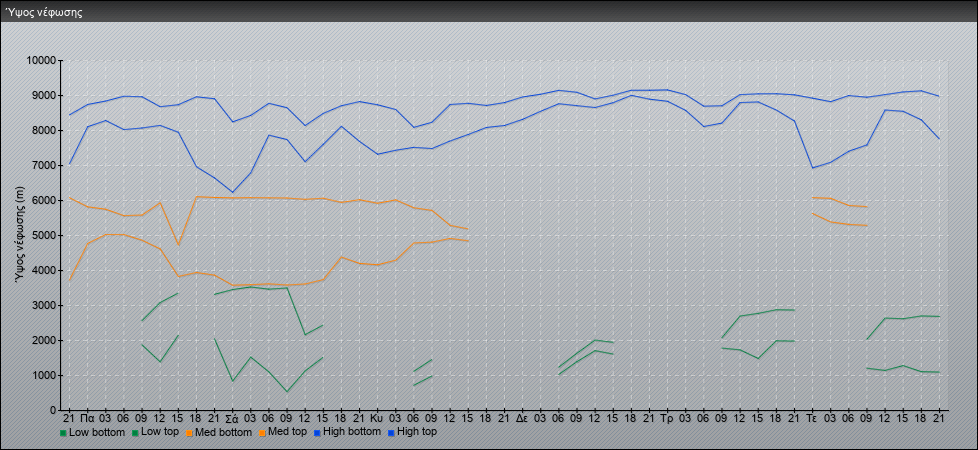Click the 1000 y-axis value

(43, 375)
